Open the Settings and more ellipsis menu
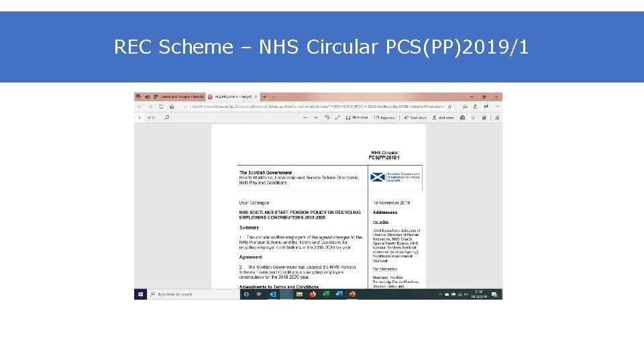This screenshot has width=644, height=362. coord(497,107)
